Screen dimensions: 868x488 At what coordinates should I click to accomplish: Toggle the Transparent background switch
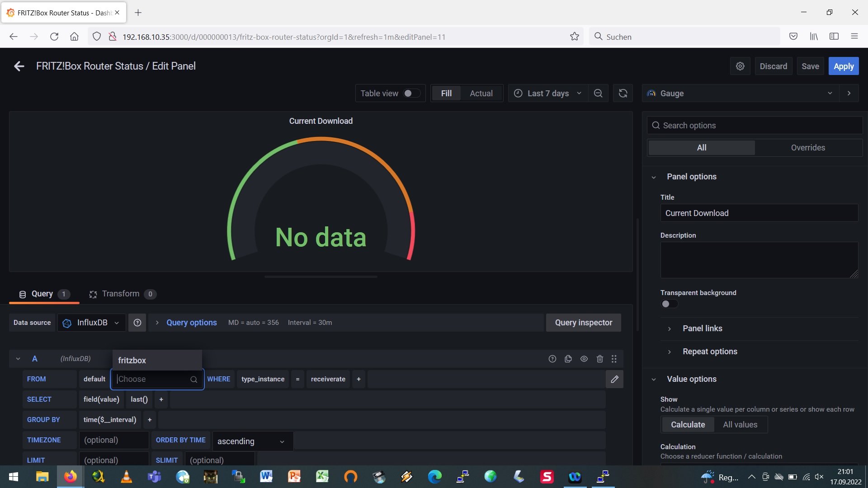tap(669, 304)
